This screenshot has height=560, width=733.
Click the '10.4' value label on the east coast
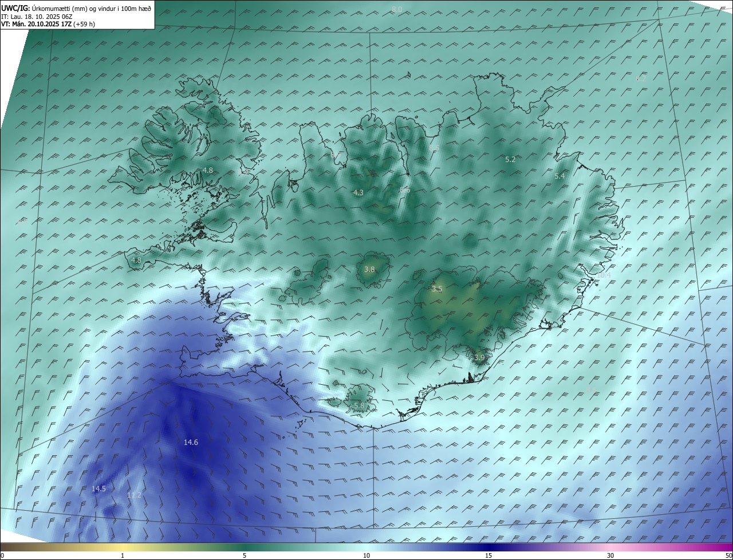(x=604, y=275)
